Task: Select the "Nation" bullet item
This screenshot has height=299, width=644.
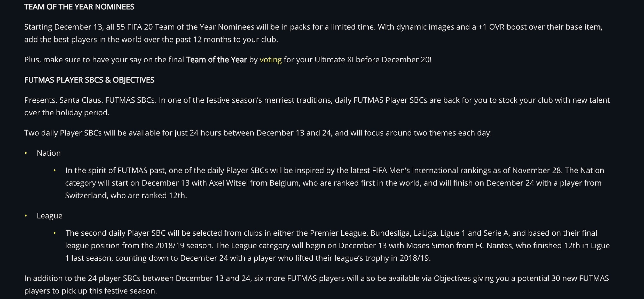Action: click(x=49, y=153)
